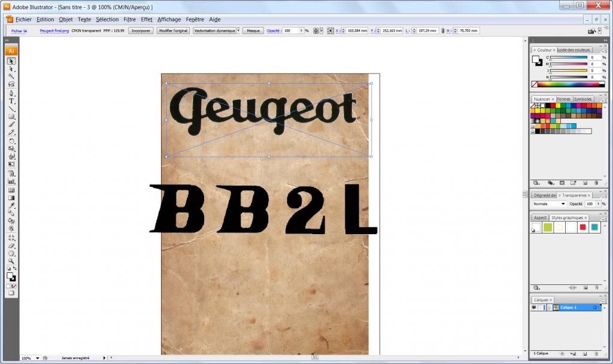Switch to the Aspect tab
Viewport: 613px width, 364px height.
[x=541, y=218]
